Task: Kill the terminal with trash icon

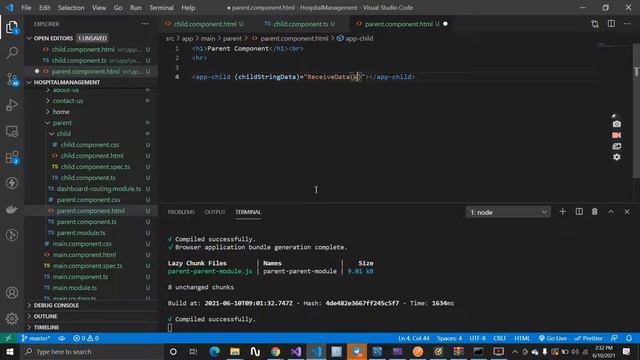Action: pyautogui.click(x=595, y=211)
